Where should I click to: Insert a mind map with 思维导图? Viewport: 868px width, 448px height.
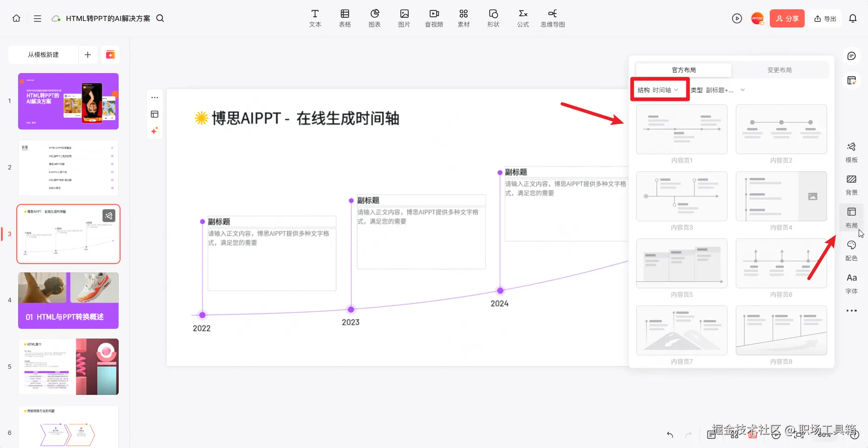click(553, 18)
